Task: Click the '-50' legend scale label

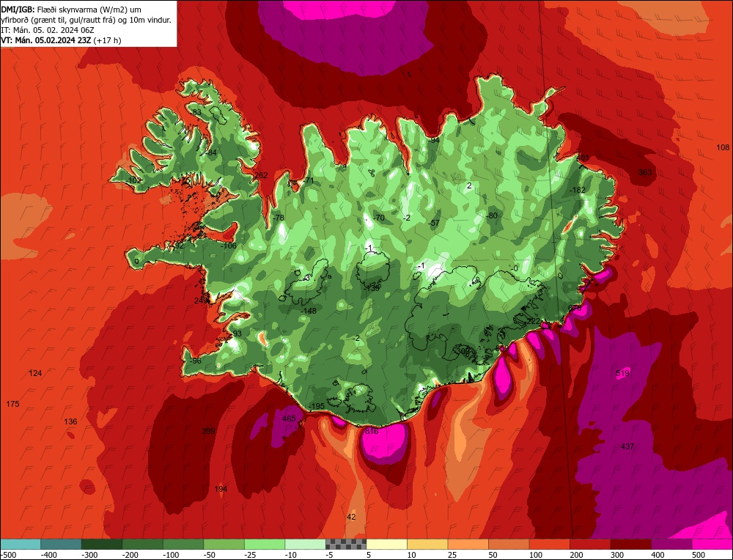Action: (x=211, y=555)
